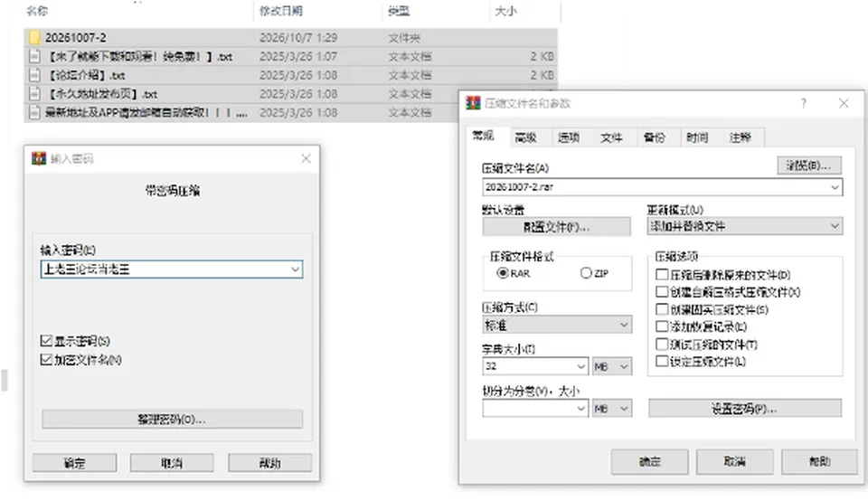Enable 创建固实压缩文件(S) option
Viewport: 868px width, 501px height.
pyautogui.click(x=662, y=309)
